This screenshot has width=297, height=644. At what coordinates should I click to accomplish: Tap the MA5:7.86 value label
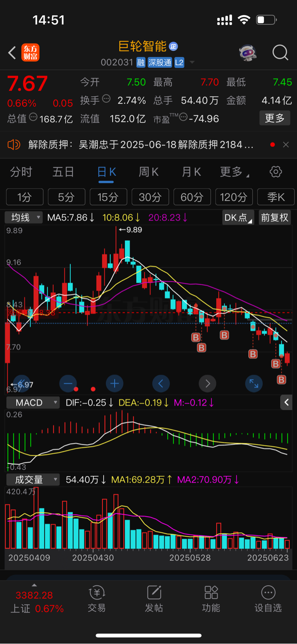coord(71,218)
